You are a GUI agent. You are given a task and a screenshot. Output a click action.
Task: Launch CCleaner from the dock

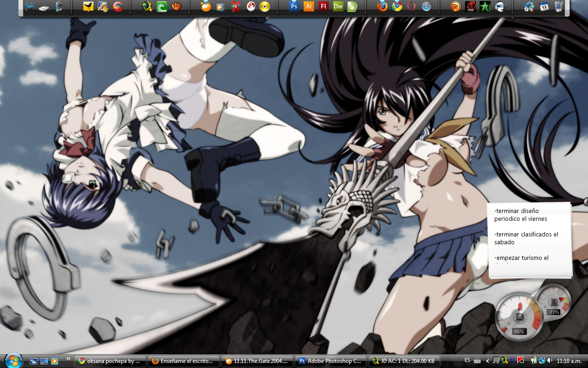pos(118,6)
